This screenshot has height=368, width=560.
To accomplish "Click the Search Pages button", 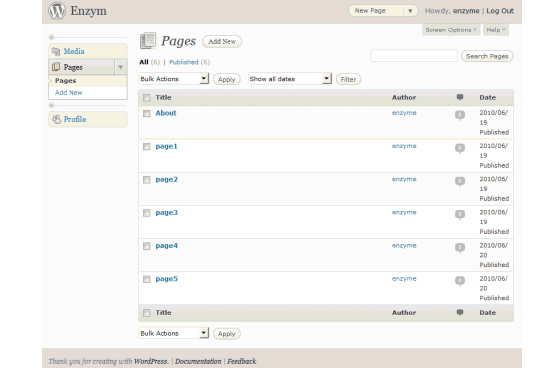I will [x=487, y=56].
